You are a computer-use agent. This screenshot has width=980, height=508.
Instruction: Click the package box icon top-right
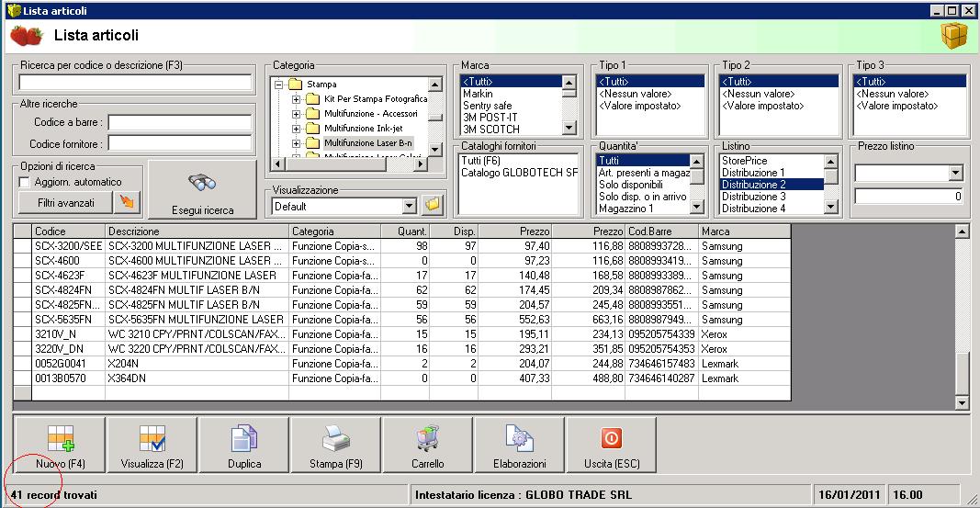pyautogui.click(x=954, y=36)
